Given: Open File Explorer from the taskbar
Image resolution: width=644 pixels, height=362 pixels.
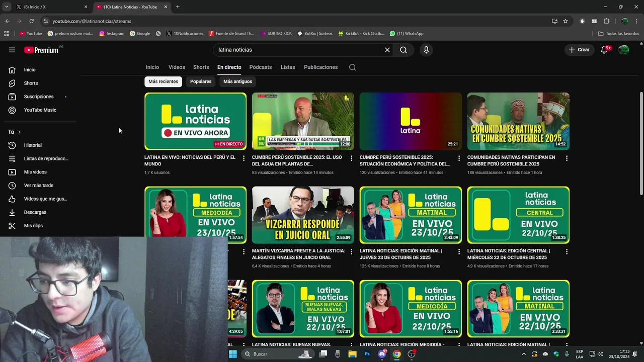Looking at the screenshot, I should tap(353, 354).
